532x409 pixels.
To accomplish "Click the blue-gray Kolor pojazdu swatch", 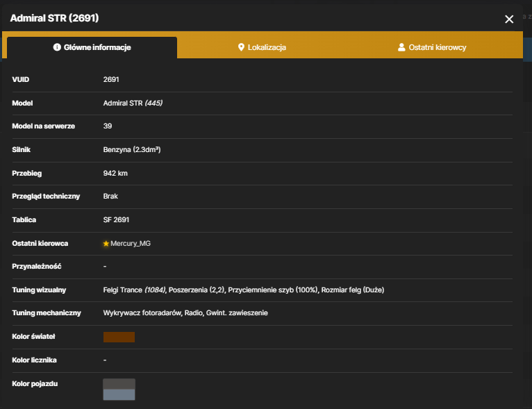I will (119, 394).
